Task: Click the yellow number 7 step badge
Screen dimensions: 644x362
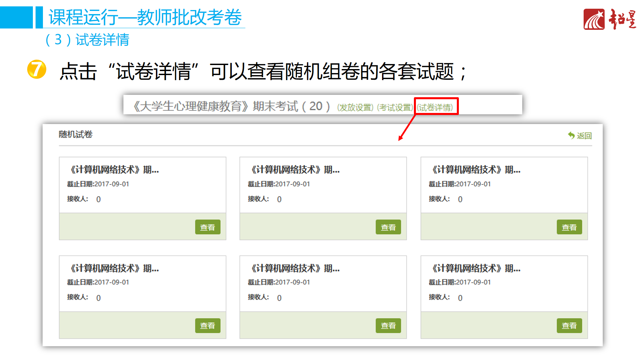Action: point(37,69)
